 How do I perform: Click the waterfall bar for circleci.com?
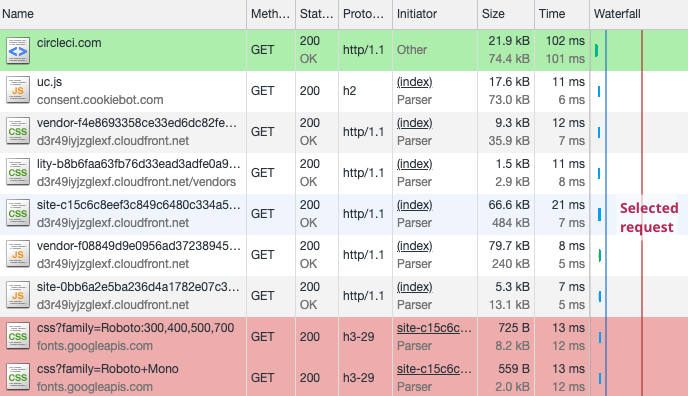pos(596,50)
